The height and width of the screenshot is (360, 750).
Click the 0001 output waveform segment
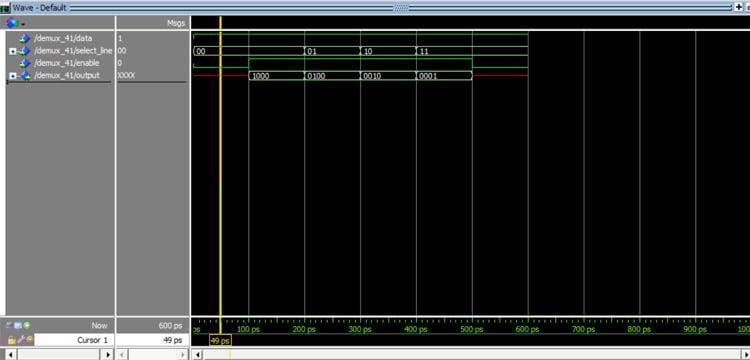444,76
